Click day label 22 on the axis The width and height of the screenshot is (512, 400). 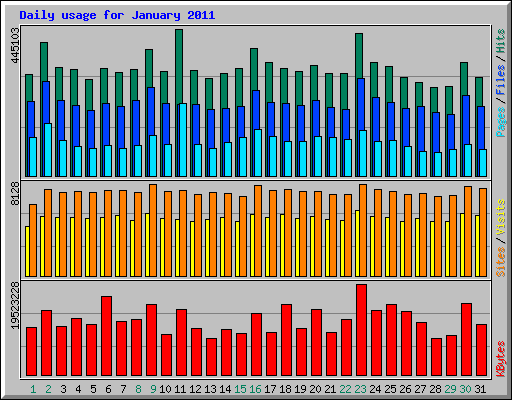tap(345, 389)
